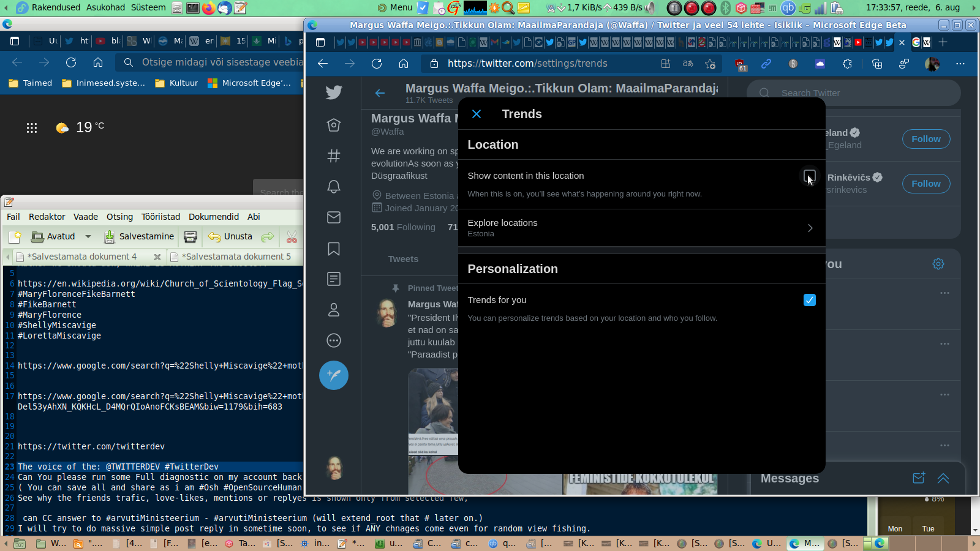Open More options circle in Twitter sidebar
The height and width of the screenshot is (551, 980).
(x=334, y=340)
